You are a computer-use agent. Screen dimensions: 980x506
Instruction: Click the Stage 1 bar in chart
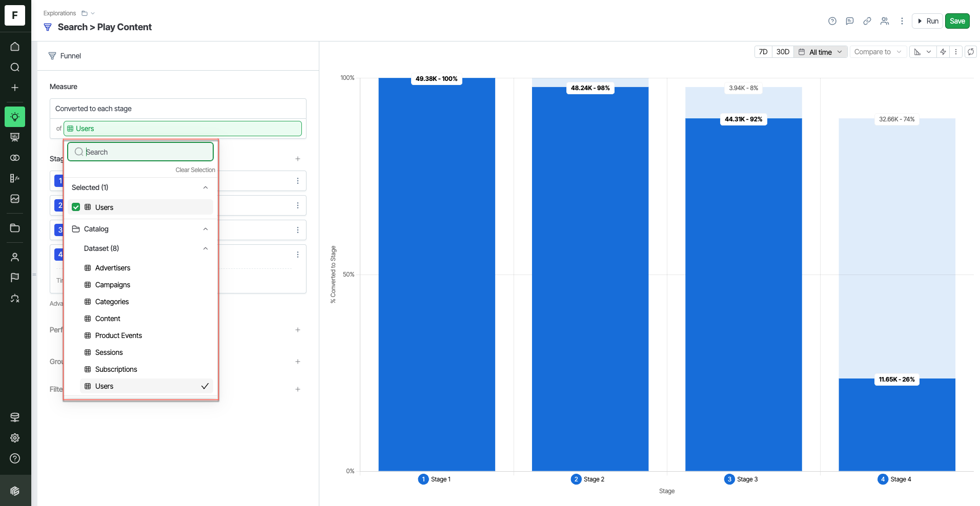pos(437,275)
